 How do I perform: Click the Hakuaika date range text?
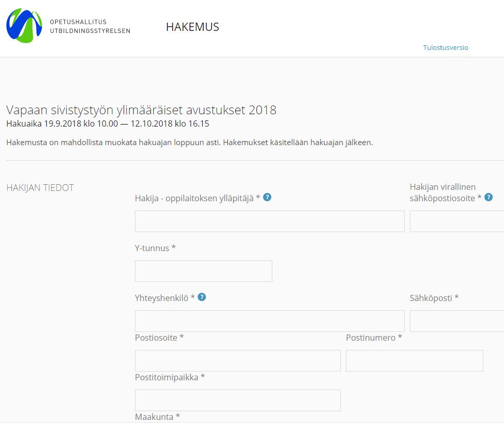[x=108, y=124]
